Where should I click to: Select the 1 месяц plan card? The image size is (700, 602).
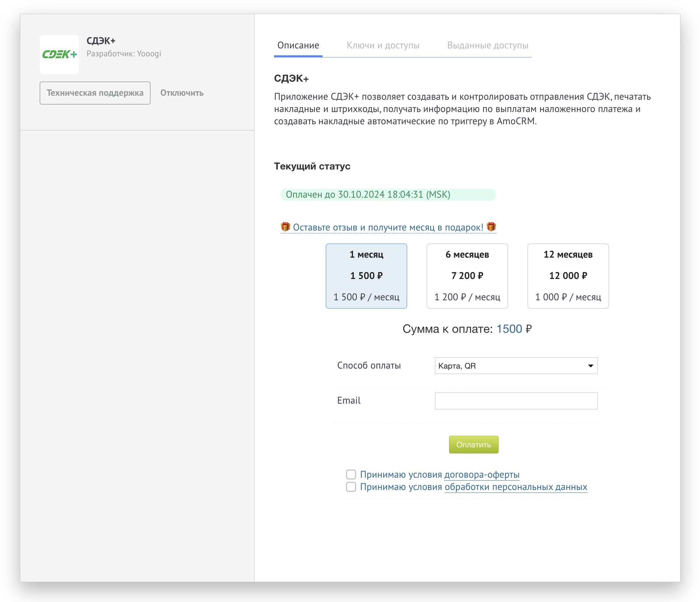pos(366,276)
